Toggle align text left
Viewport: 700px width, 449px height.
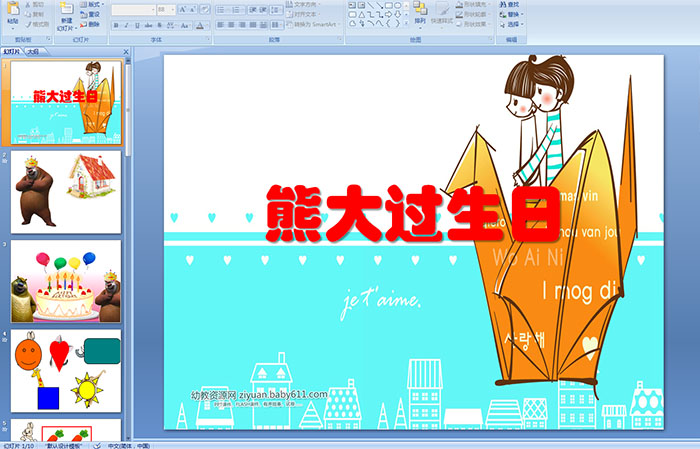click(x=221, y=25)
